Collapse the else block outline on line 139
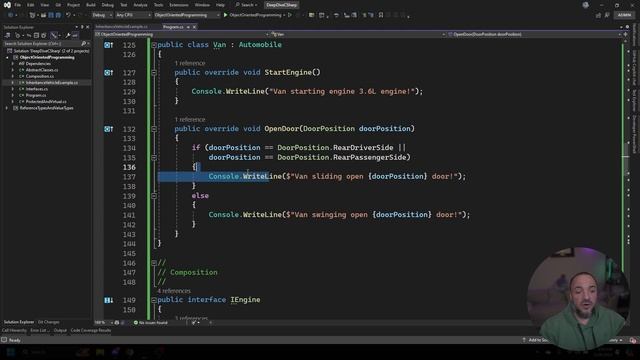Viewport: 640px width, 360px height. pos(154,196)
